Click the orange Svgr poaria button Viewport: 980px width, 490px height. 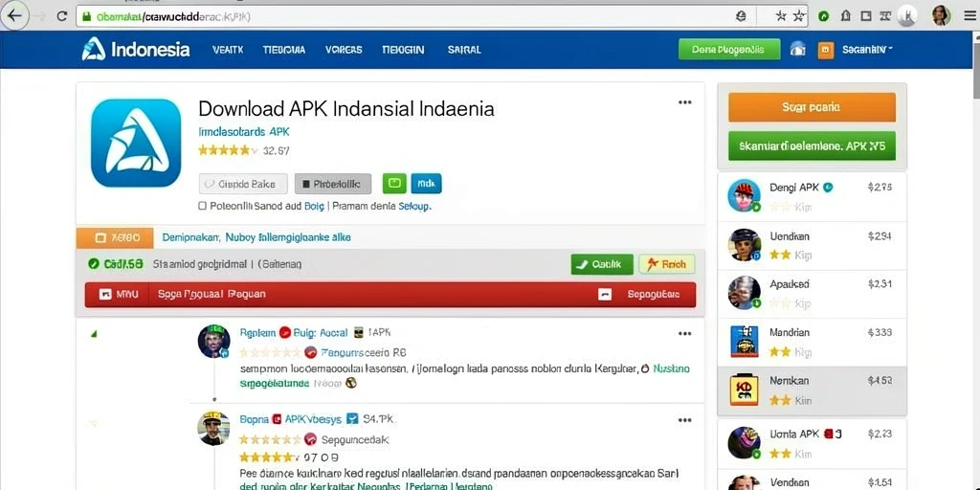point(812,107)
